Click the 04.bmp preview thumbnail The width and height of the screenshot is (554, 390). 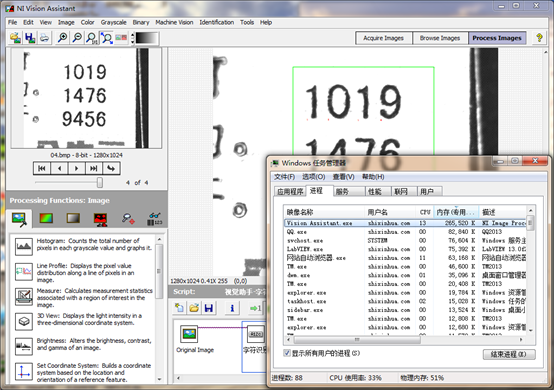point(86,98)
